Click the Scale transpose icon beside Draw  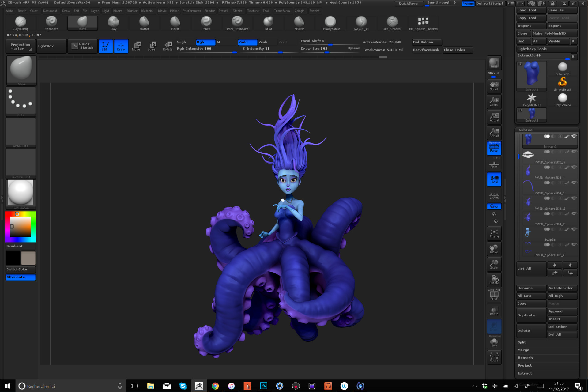[x=152, y=46]
